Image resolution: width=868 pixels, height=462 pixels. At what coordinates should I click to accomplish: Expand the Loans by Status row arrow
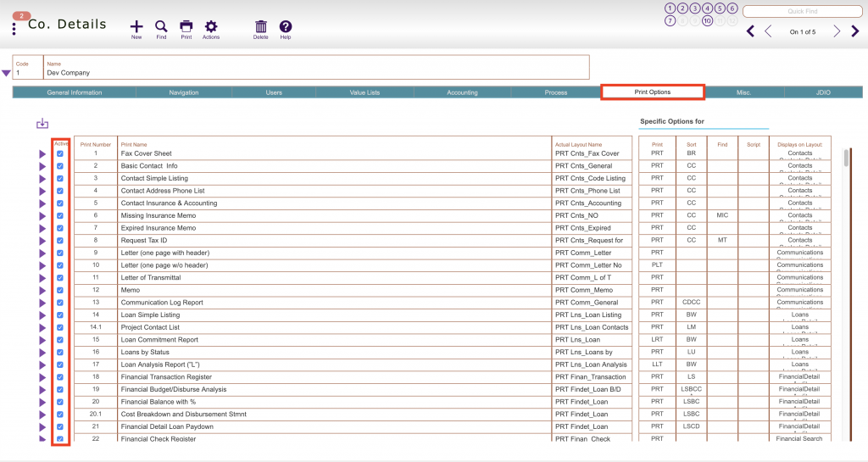tap(42, 353)
